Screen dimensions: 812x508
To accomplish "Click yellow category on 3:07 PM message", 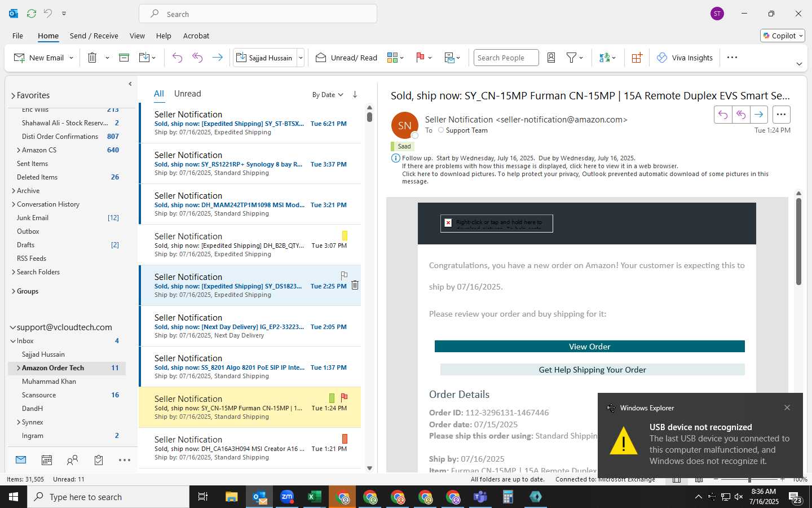I will 345,235.
